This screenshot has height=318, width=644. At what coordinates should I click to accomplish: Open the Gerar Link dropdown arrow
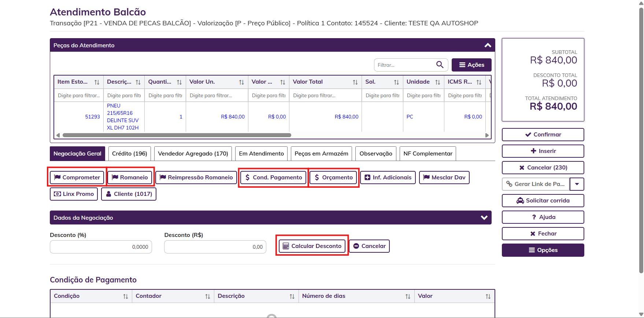pos(577,184)
